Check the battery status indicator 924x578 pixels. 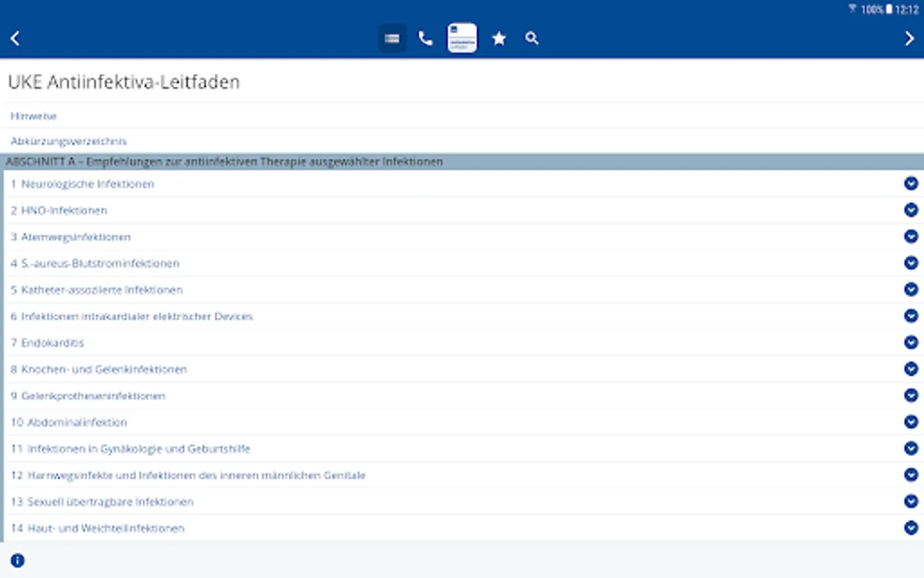[889, 9]
